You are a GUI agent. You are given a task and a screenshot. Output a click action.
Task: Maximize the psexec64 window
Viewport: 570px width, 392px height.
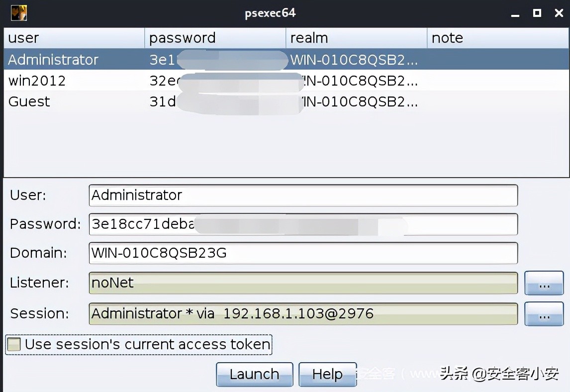click(x=537, y=13)
